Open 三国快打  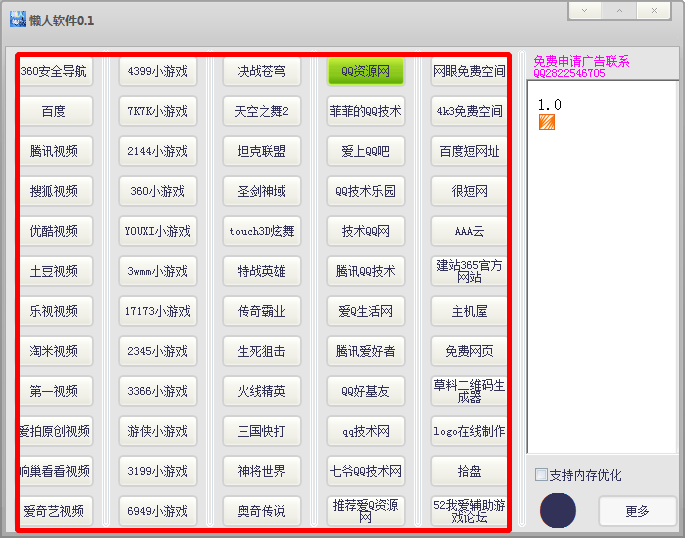tap(262, 431)
